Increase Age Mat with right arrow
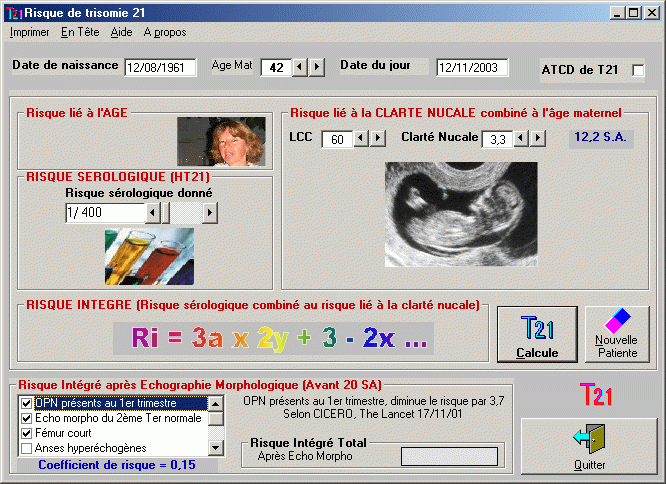The height and width of the screenshot is (484, 666). pyautogui.click(x=317, y=67)
